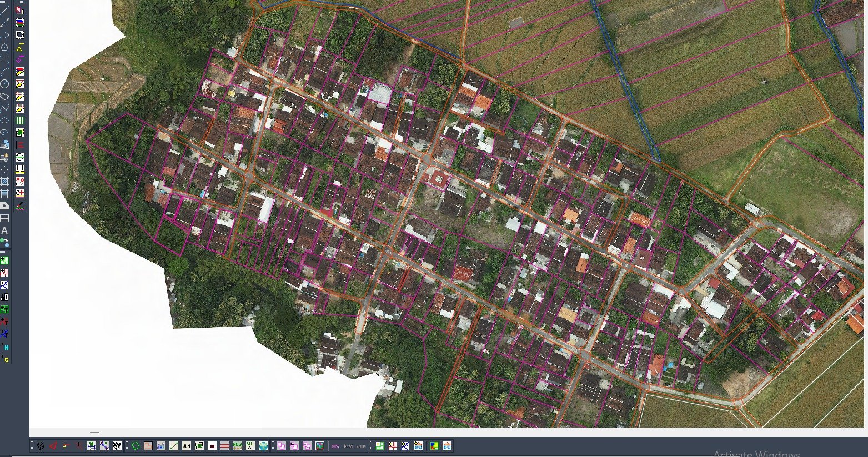This screenshot has height=457, width=868.
Task: Click the NEG toolbar icon
Action: (237, 445)
